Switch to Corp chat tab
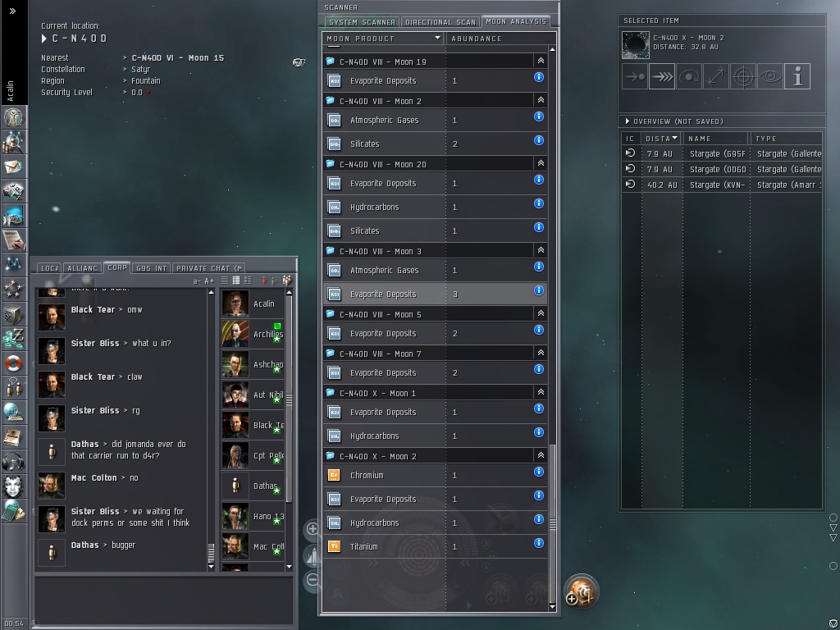Viewport: 840px width, 630px height. point(117,267)
